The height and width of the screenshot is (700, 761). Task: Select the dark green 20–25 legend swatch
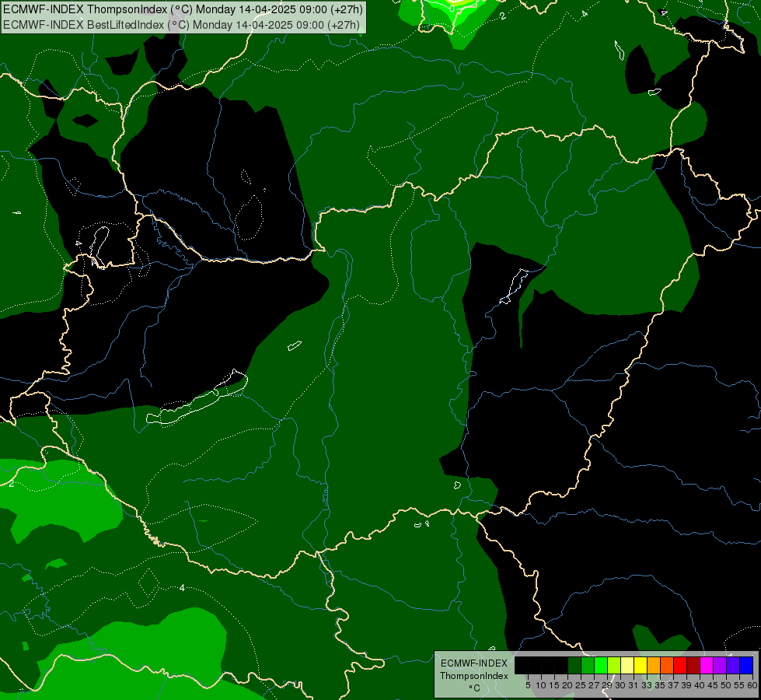(574, 665)
